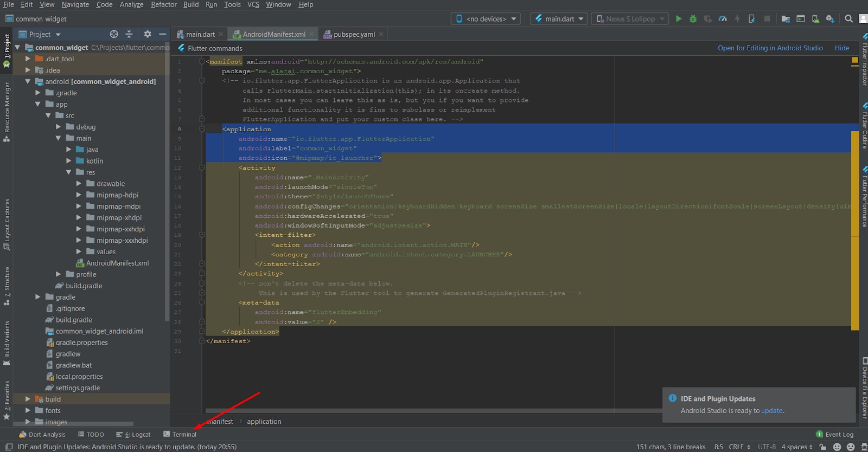868x452 pixels.
Task: Open main.dart run configuration dropdown
Action: pyautogui.click(x=559, y=19)
